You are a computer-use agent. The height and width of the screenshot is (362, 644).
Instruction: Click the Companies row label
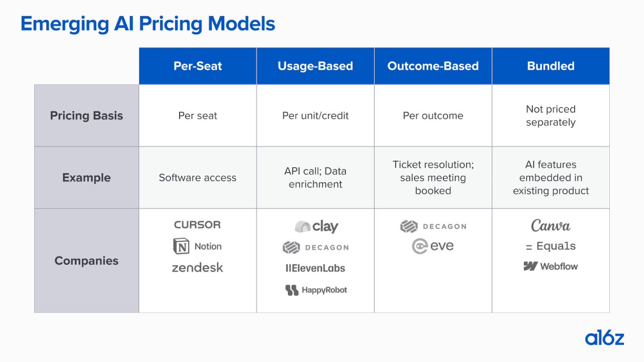pos(87,261)
